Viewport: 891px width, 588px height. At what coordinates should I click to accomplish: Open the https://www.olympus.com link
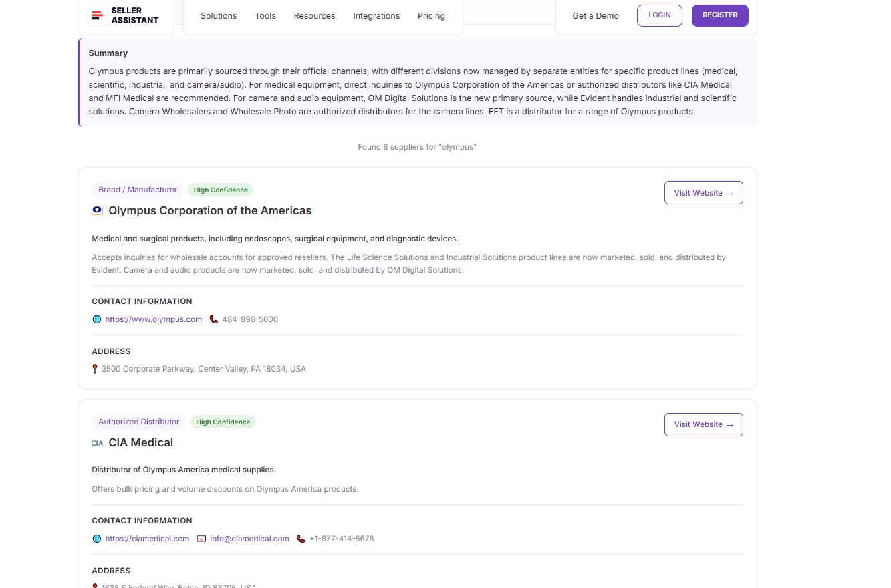pos(153,319)
